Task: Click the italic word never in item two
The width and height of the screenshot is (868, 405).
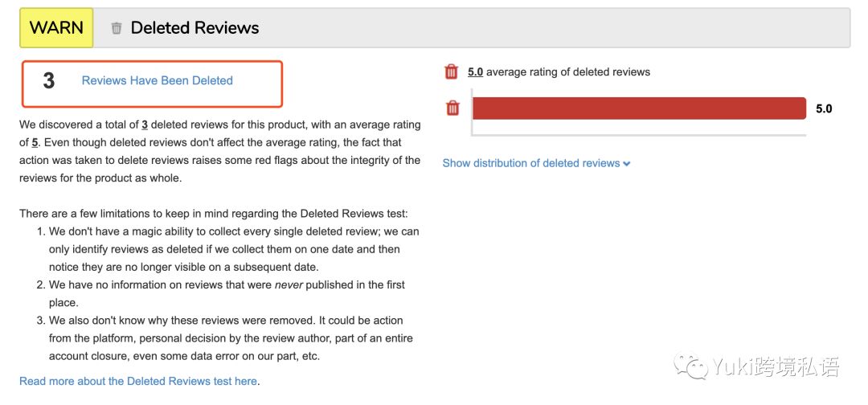Action: [x=289, y=285]
